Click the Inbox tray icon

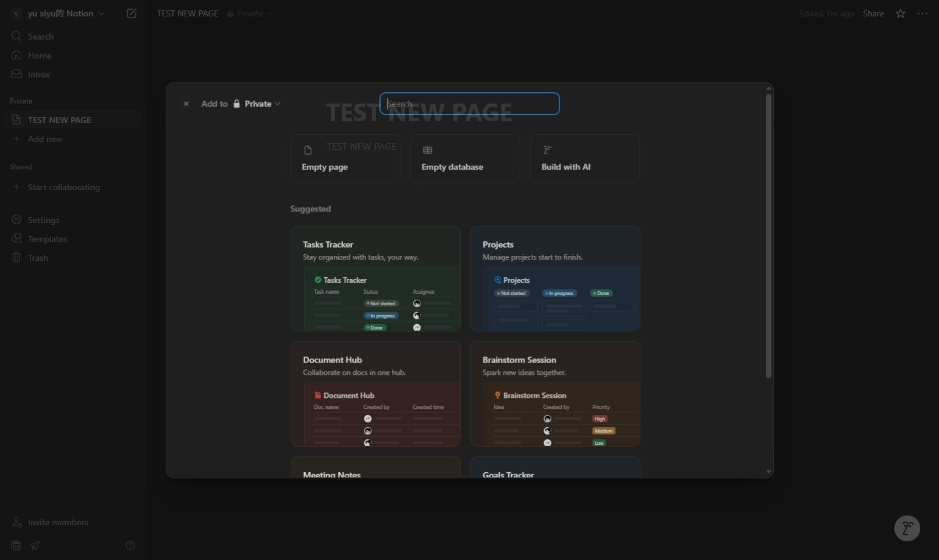point(16,74)
